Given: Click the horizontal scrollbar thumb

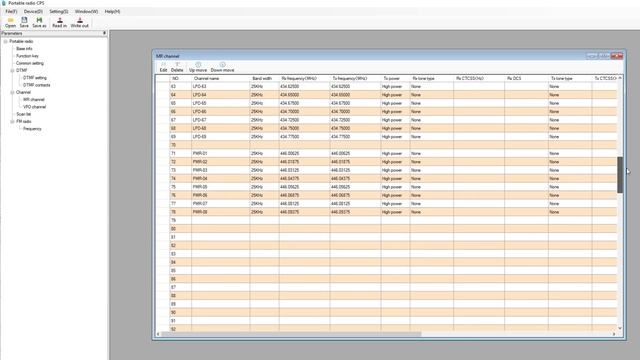Looking at the screenshot, I should coord(291,334).
